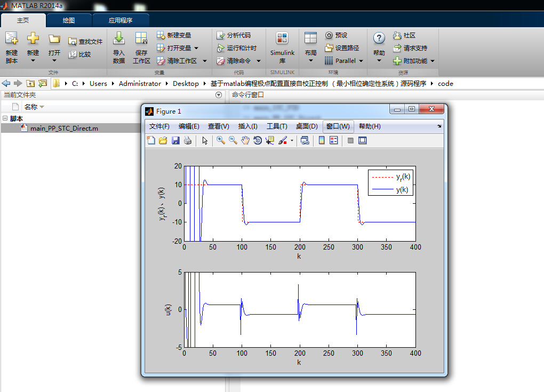Click the 新建脚本 (New Script) icon
The image size is (544, 392).
[x=11, y=38]
